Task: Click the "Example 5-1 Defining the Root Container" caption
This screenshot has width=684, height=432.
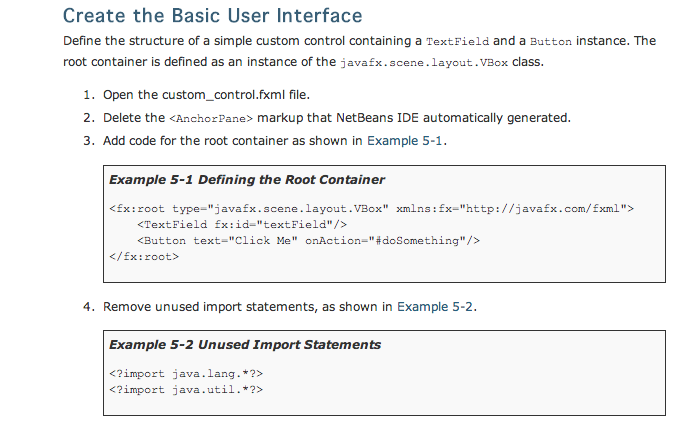Action: (246, 180)
